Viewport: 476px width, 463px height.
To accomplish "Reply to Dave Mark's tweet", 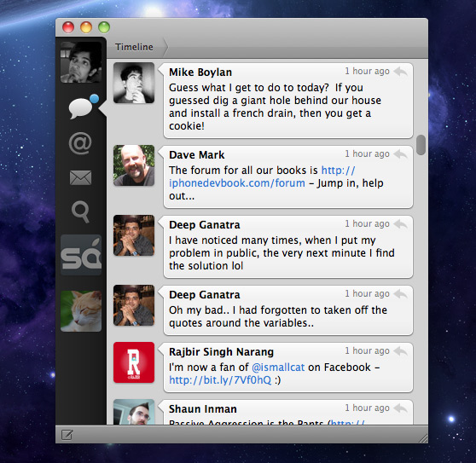I will (401, 154).
